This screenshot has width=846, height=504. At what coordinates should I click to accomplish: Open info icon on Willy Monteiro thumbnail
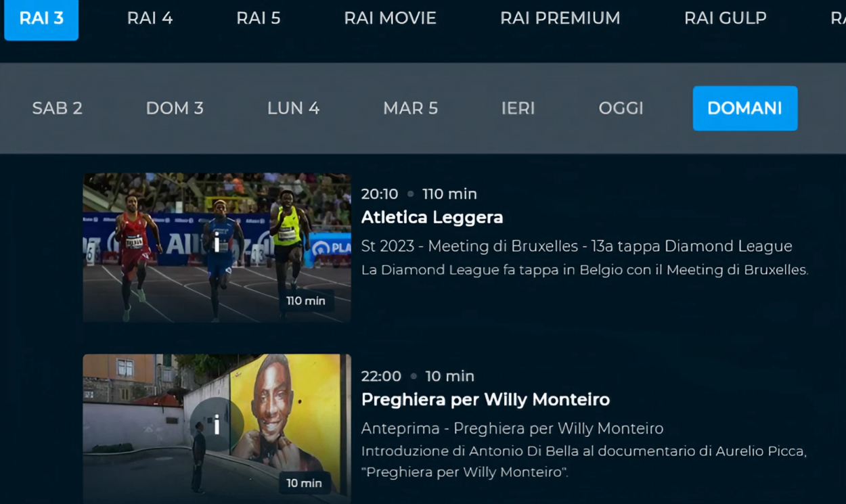tap(217, 424)
